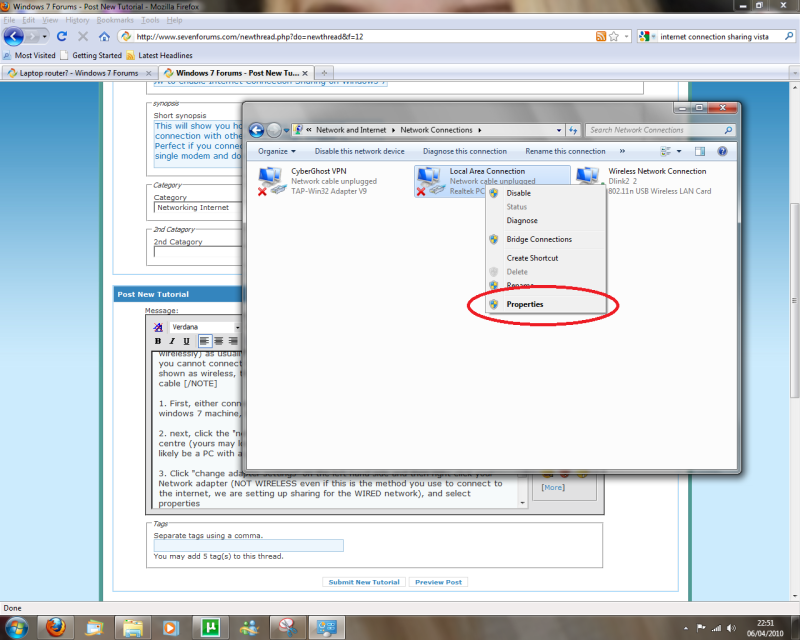
Task: Open the Google search engine selector
Action: point(646,36)
